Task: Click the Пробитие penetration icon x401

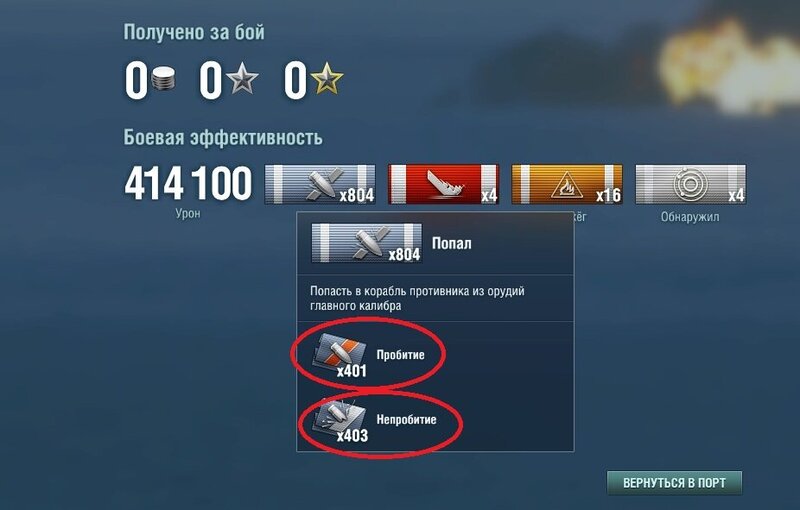Action: click(x=339, y=355)
